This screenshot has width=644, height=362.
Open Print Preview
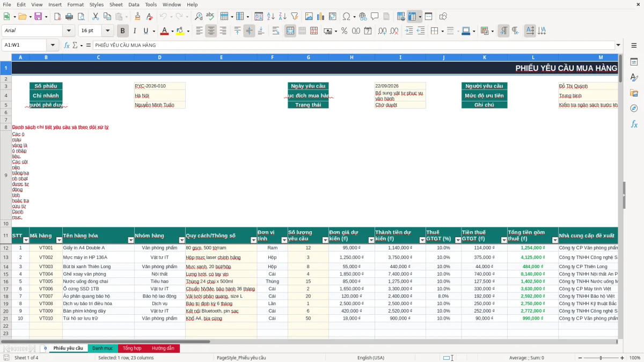pos(82,17)
